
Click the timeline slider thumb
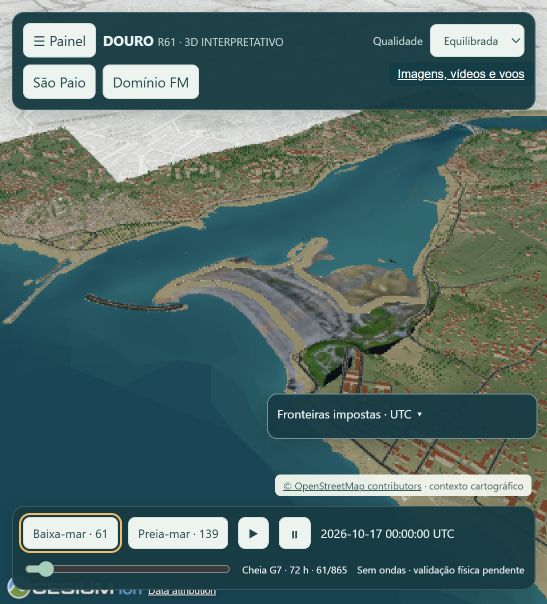tap(46, 569)
